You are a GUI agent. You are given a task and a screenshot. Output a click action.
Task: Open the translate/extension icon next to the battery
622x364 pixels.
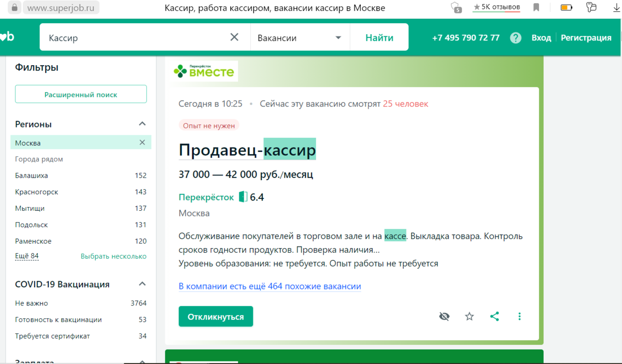click(591, 8)
